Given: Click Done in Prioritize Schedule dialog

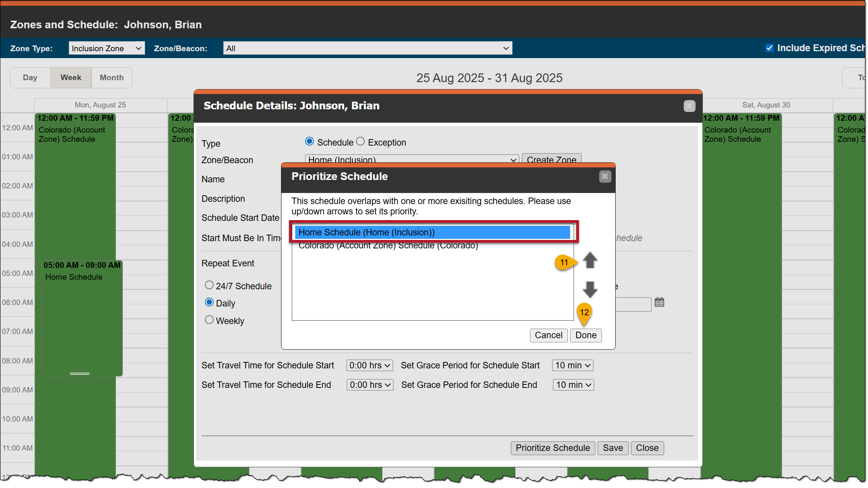Looking at the screenshot, I should coord(585,335).
